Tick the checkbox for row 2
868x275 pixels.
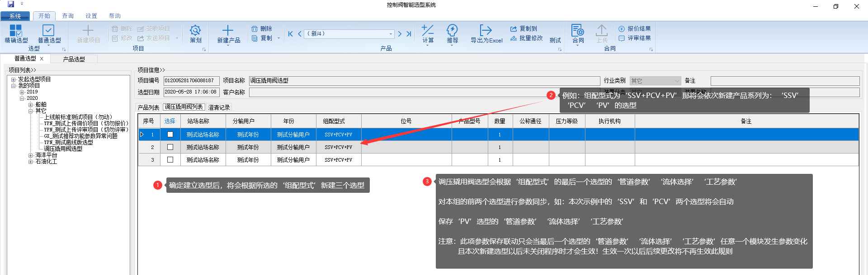pos(170,147)
